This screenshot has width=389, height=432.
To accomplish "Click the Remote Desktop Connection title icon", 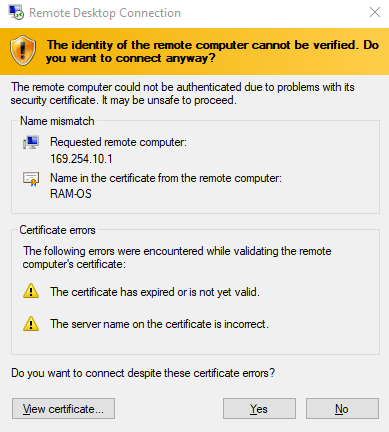I will [x=16, y=13].
